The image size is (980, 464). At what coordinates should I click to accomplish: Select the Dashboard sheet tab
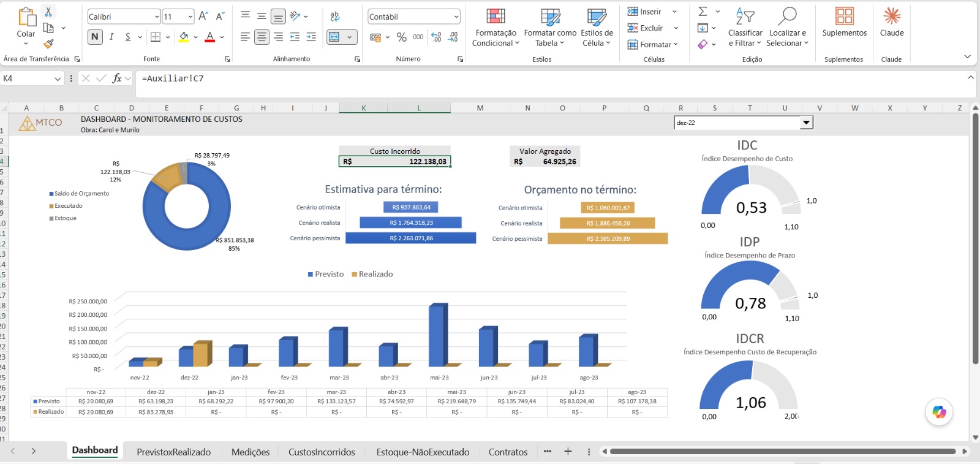coord(95,451)
